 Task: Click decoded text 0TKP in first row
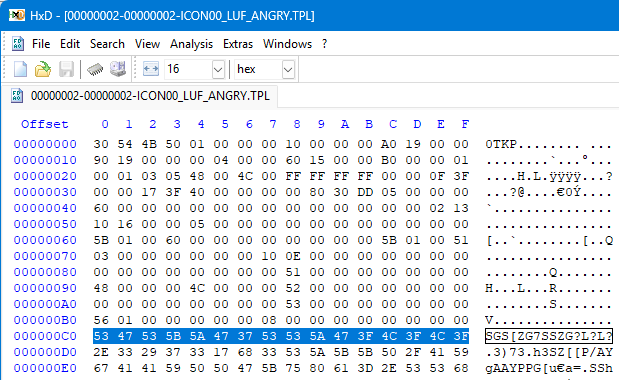(x=501, y=144)
